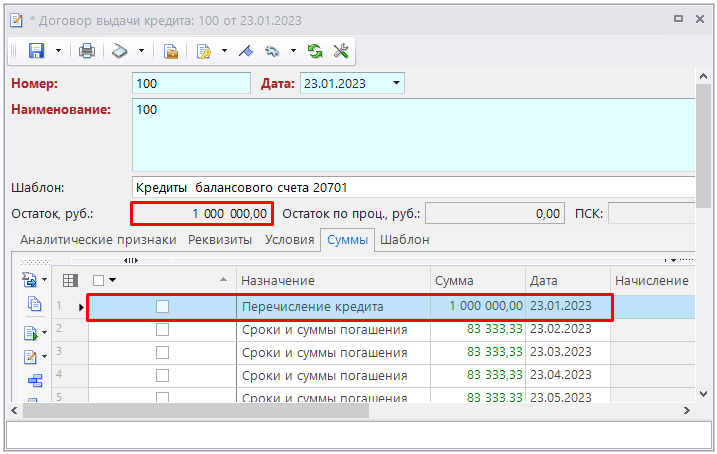Click into the Номер input field
This screenshot has width=717, height=454.
(x=190, y=84)
